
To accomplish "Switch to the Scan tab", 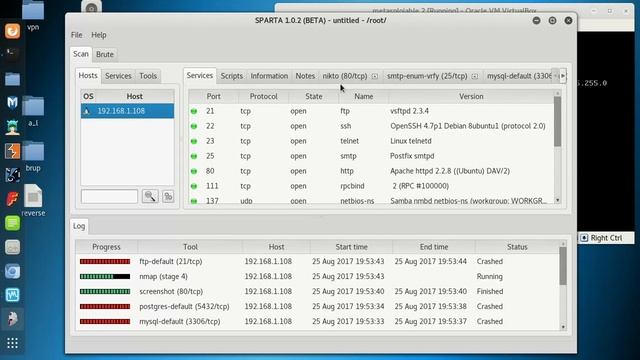I will 80,54.
